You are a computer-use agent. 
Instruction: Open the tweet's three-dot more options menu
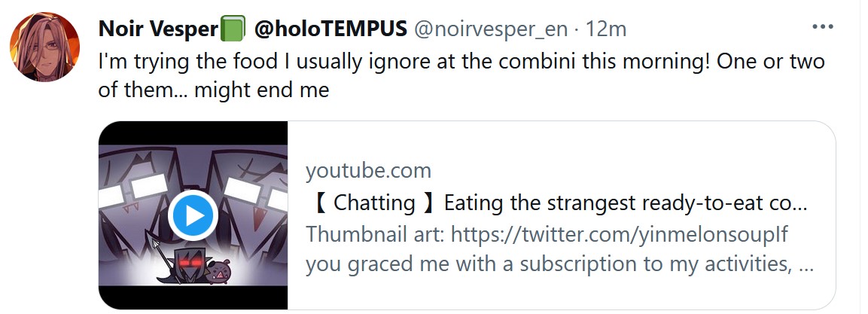[x=822, y=27]
